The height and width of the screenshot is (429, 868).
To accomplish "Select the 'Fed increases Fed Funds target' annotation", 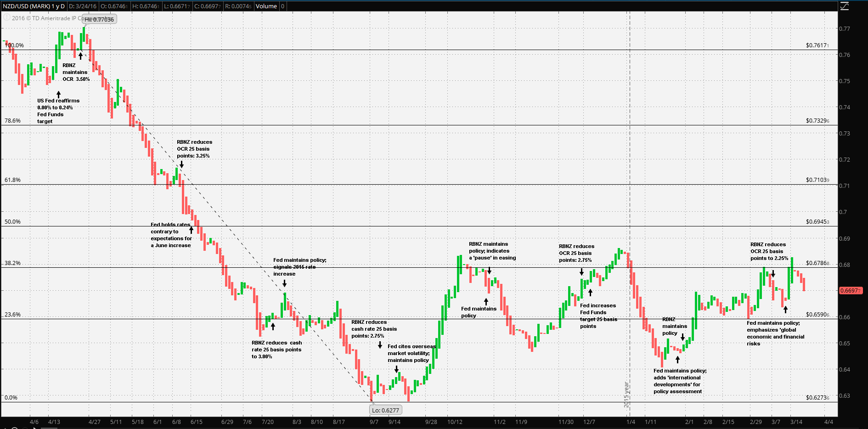I will [x=598, y=316].
